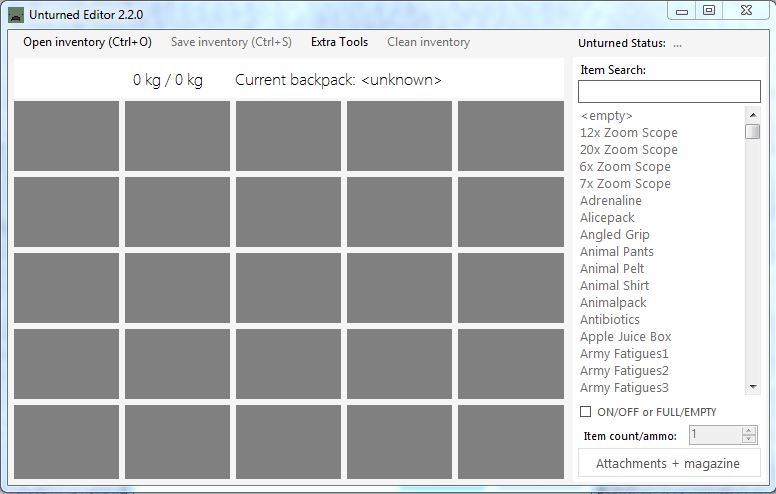This screenshot has height=494, width=776.
Task: Select Angled Grip list entry
Action: click(x=615, y=235)
